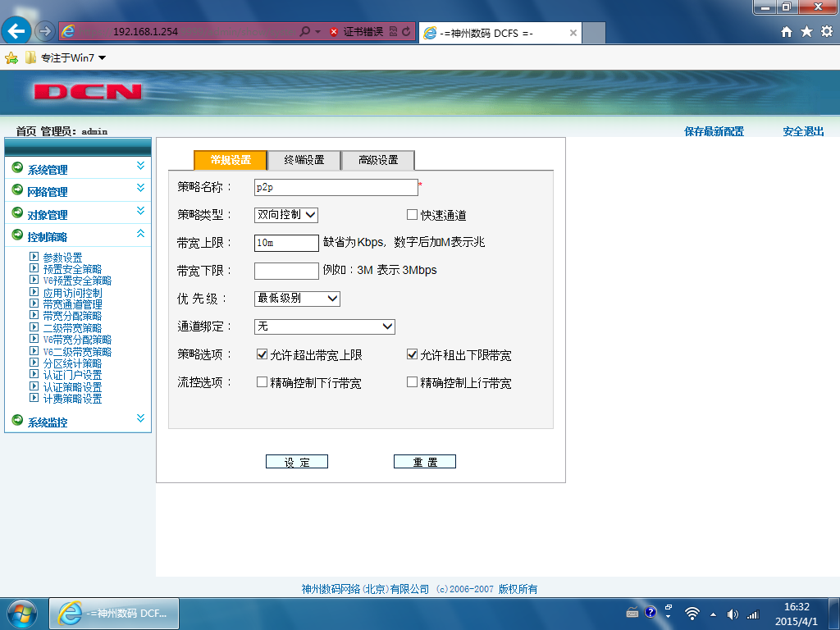Image resolution: width=840 pixels, height=630 pixels.
Task: Open the 策略类型 双向控制 dropdown
Action: coord(286,215)
